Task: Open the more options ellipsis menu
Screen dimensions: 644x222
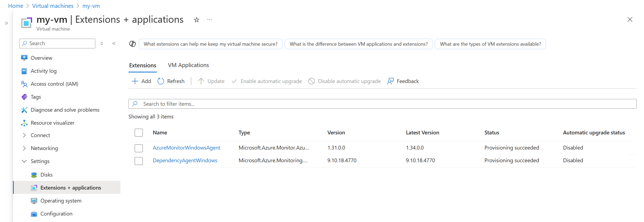Action: [x=209, y=20]
